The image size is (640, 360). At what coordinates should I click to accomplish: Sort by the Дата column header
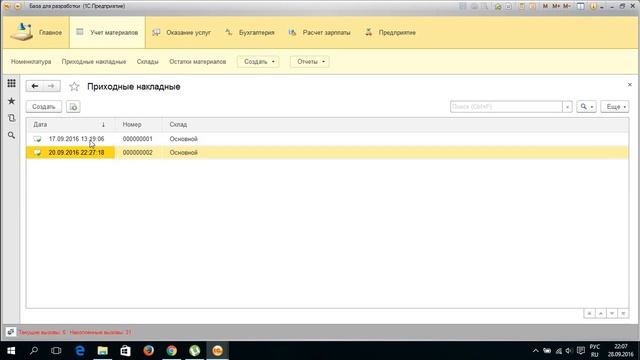coord(70,124)
